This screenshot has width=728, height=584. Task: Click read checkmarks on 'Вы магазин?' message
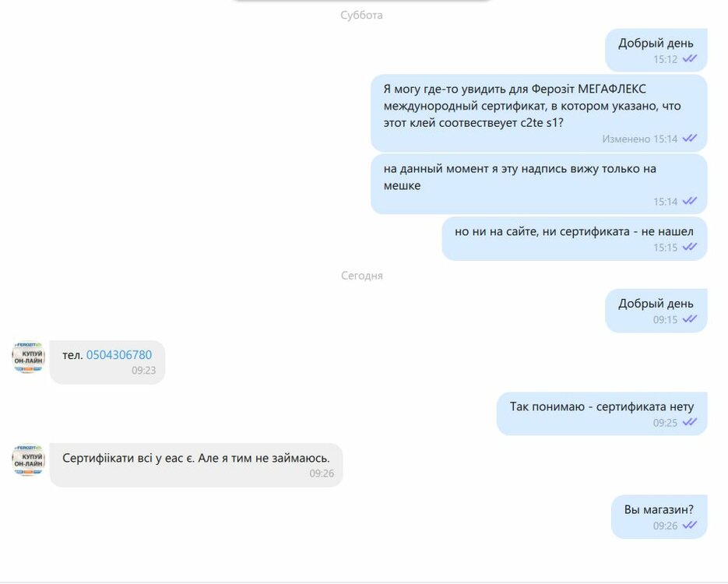coord(690,525)
